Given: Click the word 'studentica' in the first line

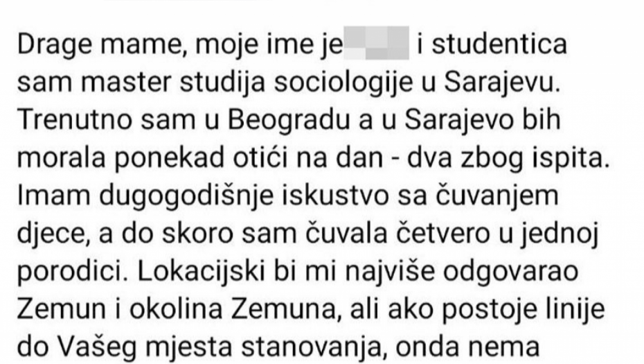Looking at the screenshot, I should tap(499, 44).
